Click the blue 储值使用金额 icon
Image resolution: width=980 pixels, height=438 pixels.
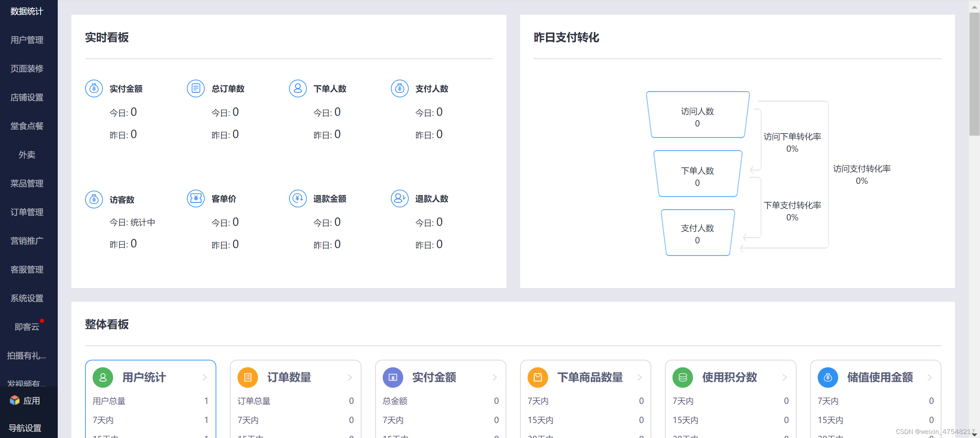(828, 377)
